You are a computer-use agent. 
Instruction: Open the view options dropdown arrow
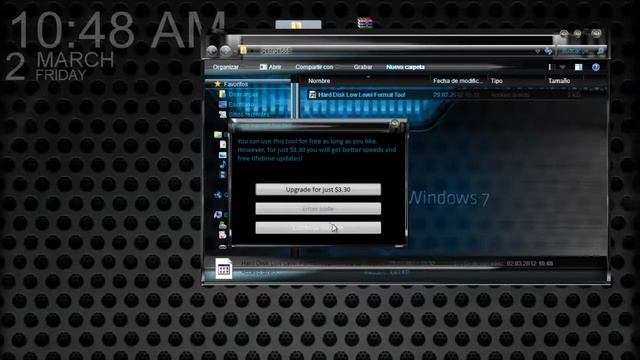click(562, 67)
